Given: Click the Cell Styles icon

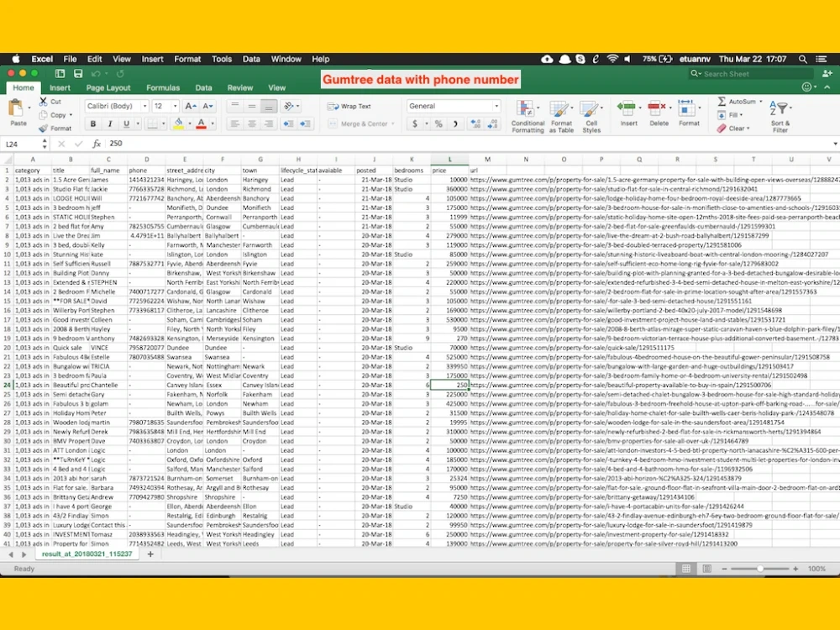Looking at the screenshot, I should click(588, 108).
